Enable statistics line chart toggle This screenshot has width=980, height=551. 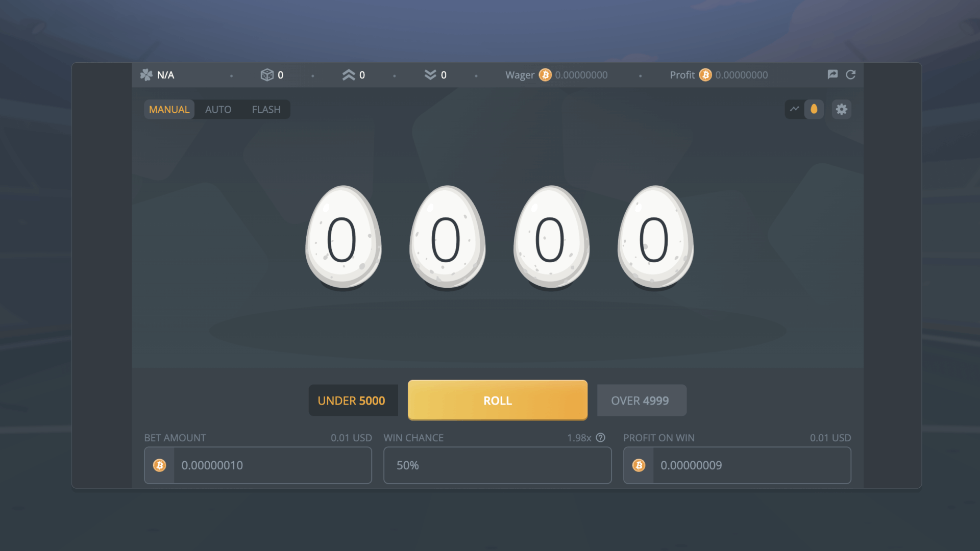pyautogui.click(x=795, y=109)
